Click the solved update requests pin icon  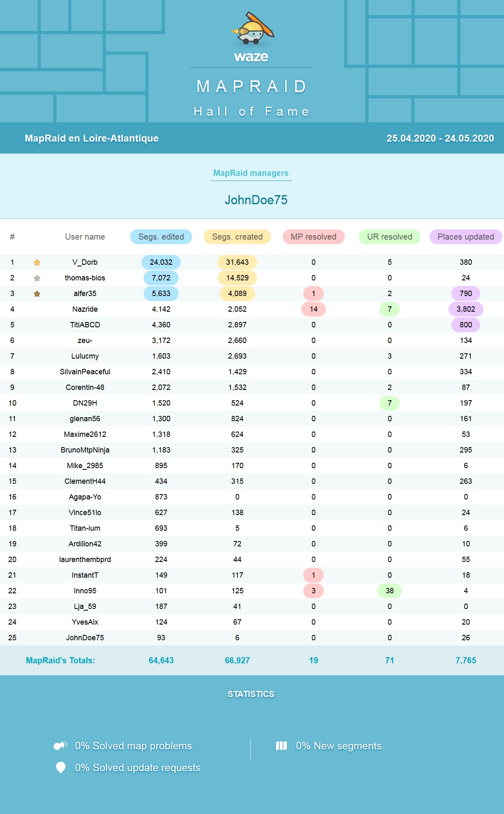click(61, 767)
